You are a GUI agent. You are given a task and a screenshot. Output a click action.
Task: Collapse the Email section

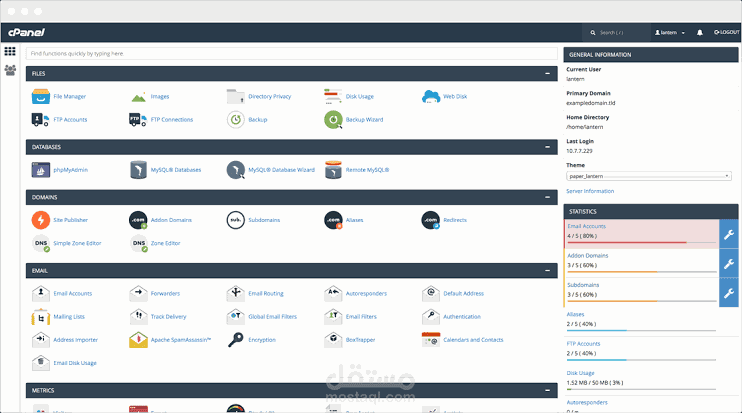(x=548, y=271)
